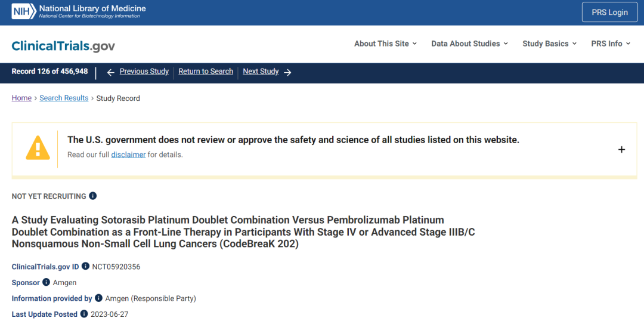
Task: Open the disclaimer link
Action: point(128,155)
